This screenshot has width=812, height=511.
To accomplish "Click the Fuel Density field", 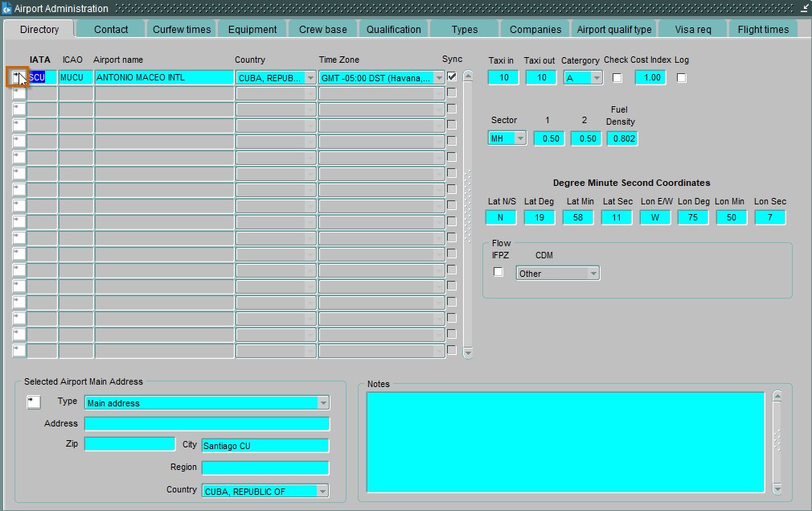I will click(x=621, y=138).
